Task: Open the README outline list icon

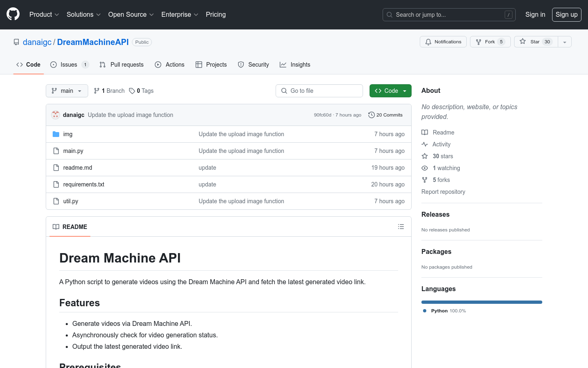Action: tap(401, 227)
